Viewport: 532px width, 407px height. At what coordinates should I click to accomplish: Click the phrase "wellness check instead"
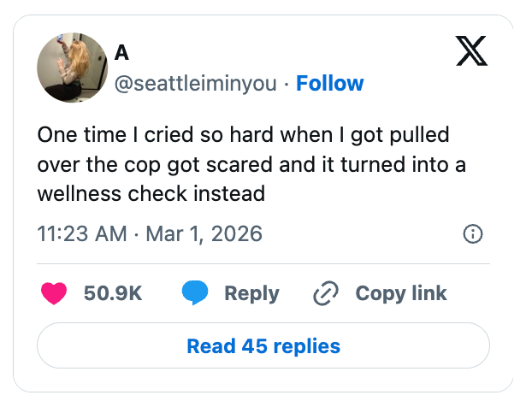point(151,193)
